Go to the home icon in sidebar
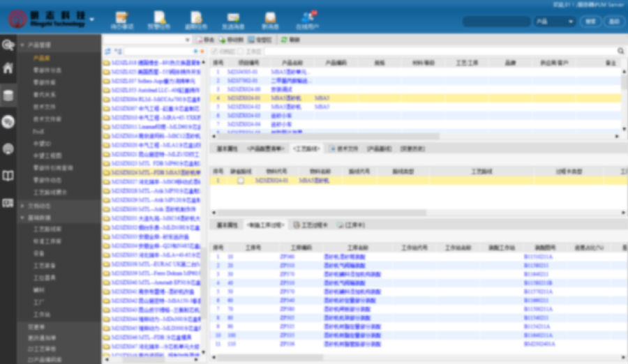The width and height of the screenshot is (628, 364). [x=8, y=68]
